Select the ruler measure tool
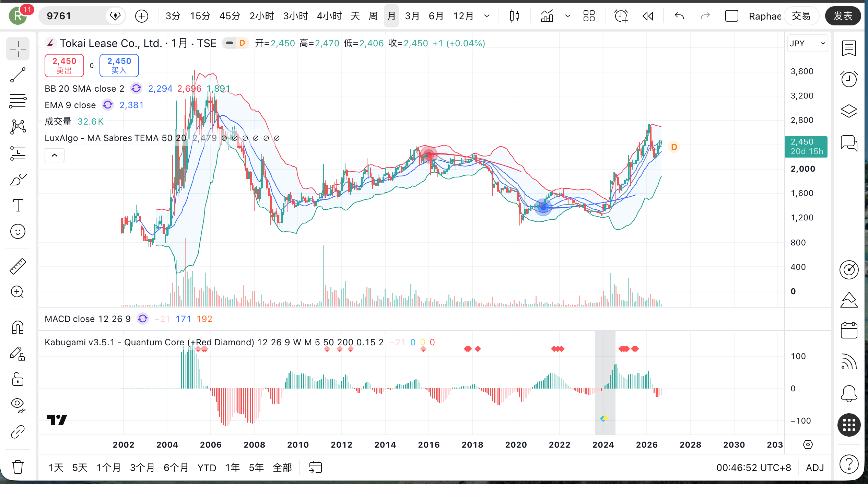Image resolution: width=868 pixels, height=484 pixels. [18, 266]
